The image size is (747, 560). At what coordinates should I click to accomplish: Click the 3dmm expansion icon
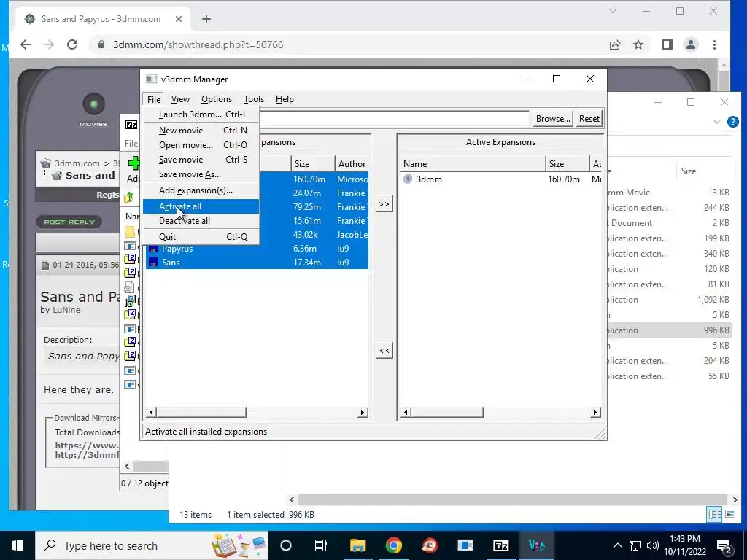(408, 179)
